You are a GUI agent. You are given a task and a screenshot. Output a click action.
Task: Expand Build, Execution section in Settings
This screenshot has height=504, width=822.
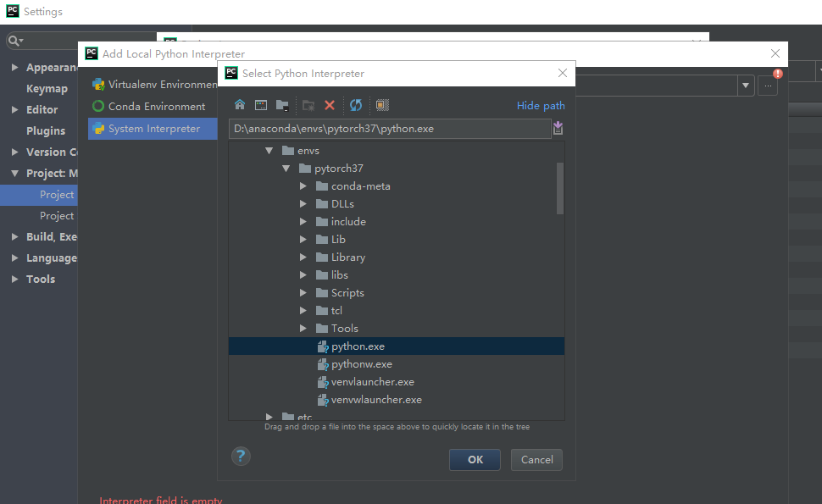(14, 237)
